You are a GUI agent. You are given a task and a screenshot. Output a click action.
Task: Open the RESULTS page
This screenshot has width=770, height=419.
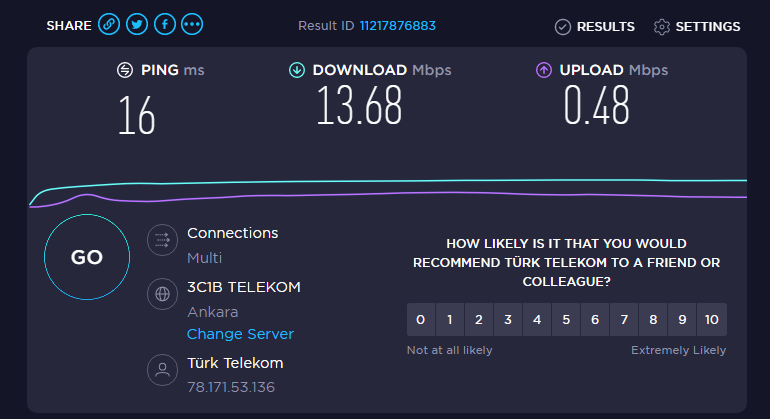click(x=595, y=26)
